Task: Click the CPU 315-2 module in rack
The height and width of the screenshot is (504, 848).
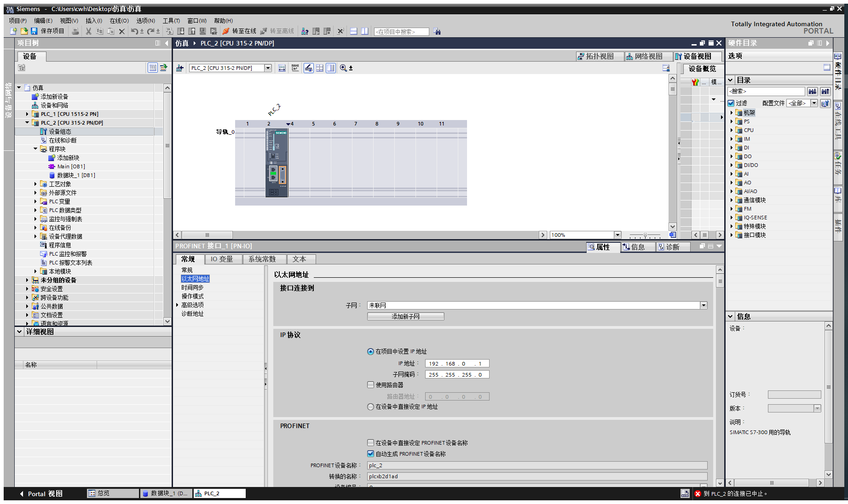Action: pyautogui.click(x=277, y=163)
